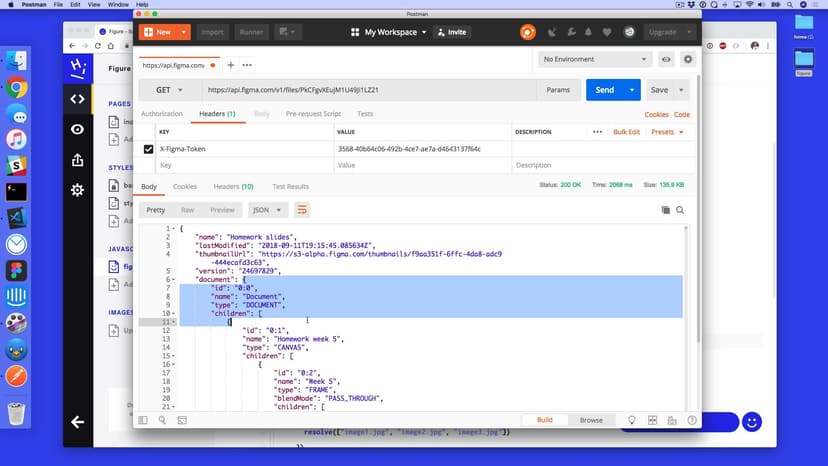This screenshot has height=466, width=828.
Task: Click the empty header Key field
Action: tap(244, 165)
